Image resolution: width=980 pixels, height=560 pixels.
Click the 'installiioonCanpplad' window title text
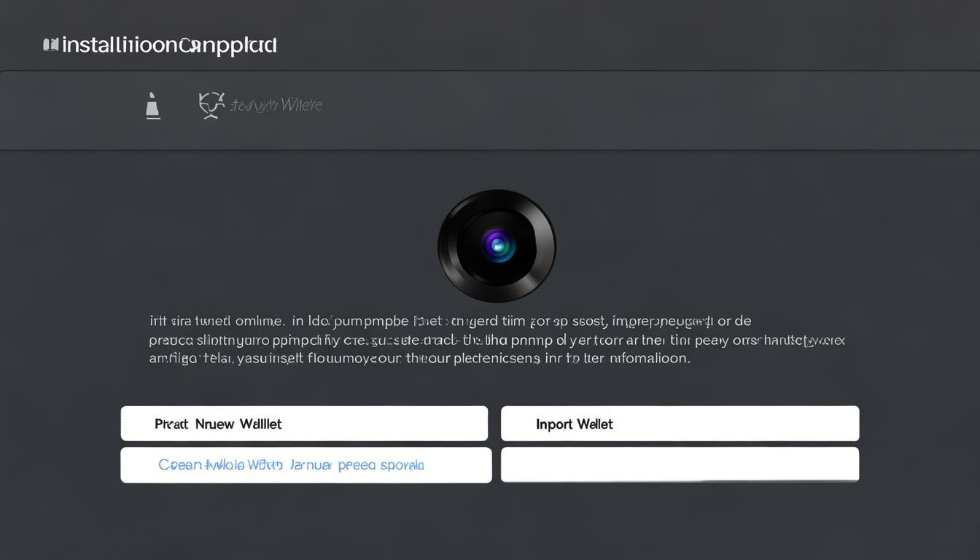click(169, 45)
